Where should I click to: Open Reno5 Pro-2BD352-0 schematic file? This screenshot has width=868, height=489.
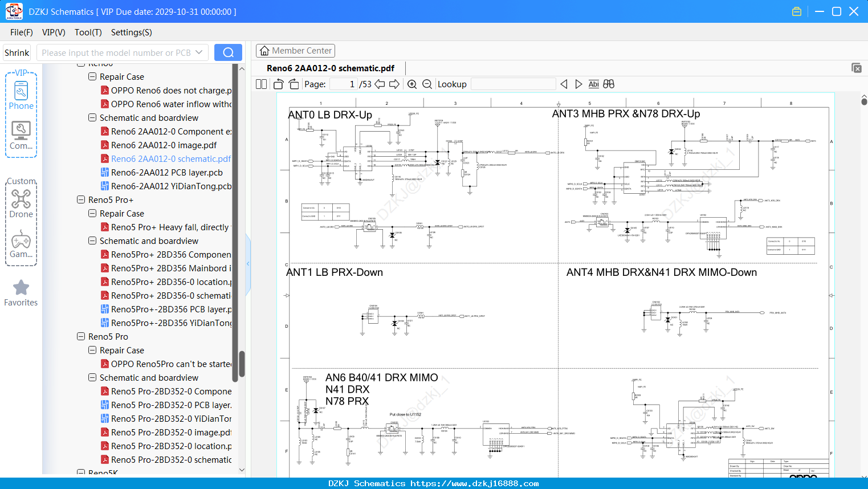tap(172, 459)
